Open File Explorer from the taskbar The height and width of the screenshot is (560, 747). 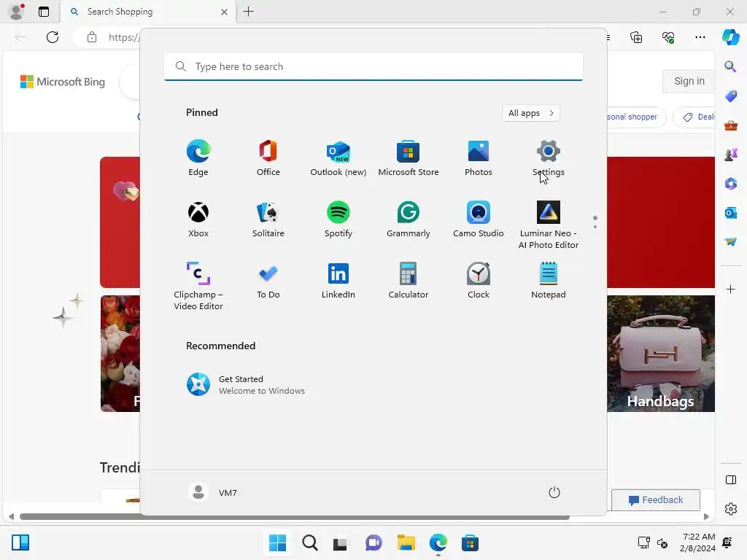coord(406,542)
